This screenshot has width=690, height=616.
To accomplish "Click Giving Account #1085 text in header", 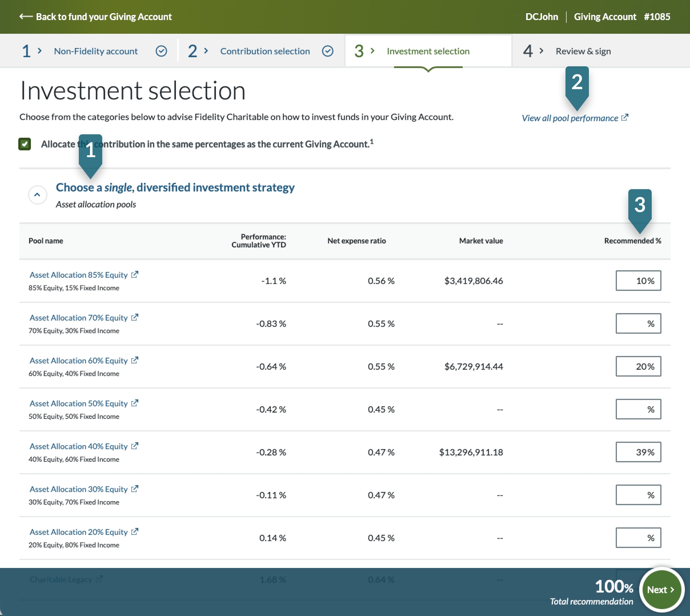I will [622, 17].
